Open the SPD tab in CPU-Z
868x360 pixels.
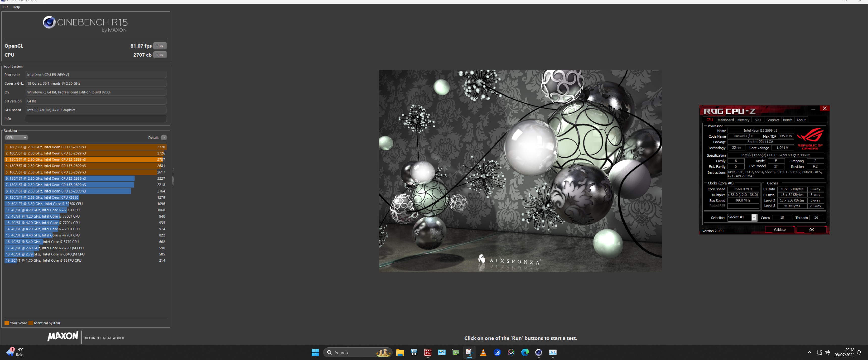(758, 120)
